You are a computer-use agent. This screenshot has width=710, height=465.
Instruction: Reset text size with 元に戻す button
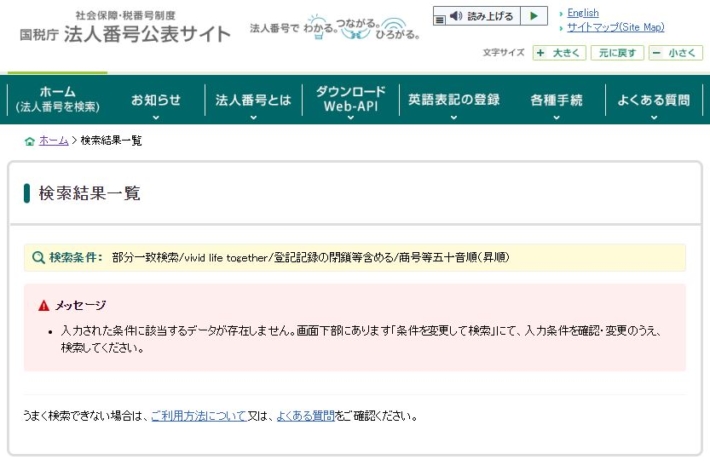617,53
